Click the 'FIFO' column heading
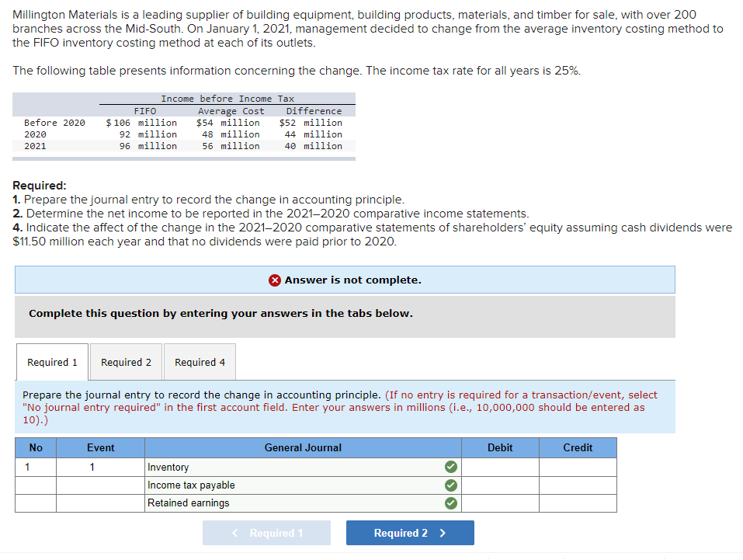Image resolution: width=743 pixels, height=560 pixels. (x=145, y=111)
